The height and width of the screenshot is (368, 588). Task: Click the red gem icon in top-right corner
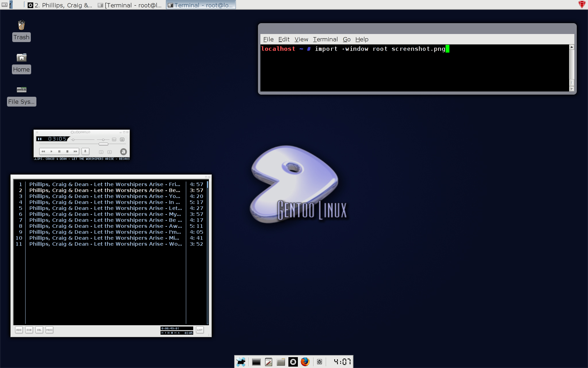tap(582, 5)
